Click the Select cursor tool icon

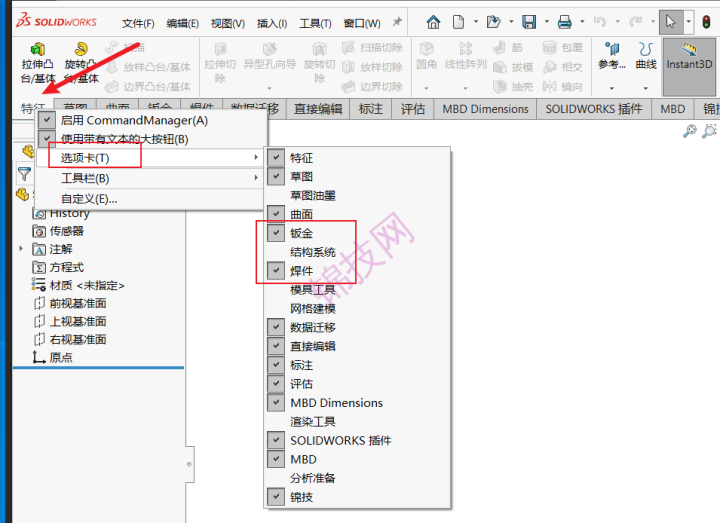671,22
